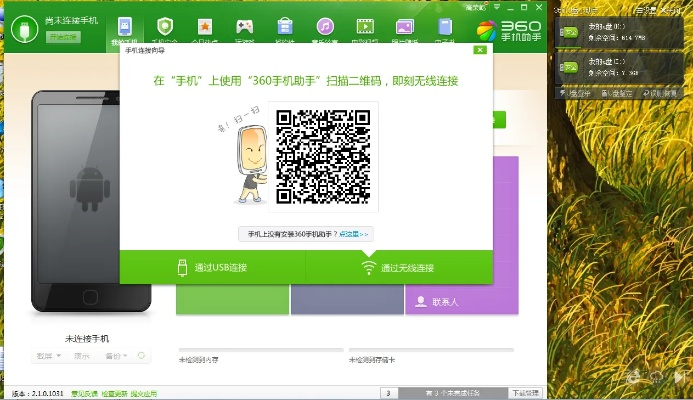The width and height of the screenshot is (693, 400).
Task: Open the e-book icon
Action: pyautogui.click(x=445, y=27)
